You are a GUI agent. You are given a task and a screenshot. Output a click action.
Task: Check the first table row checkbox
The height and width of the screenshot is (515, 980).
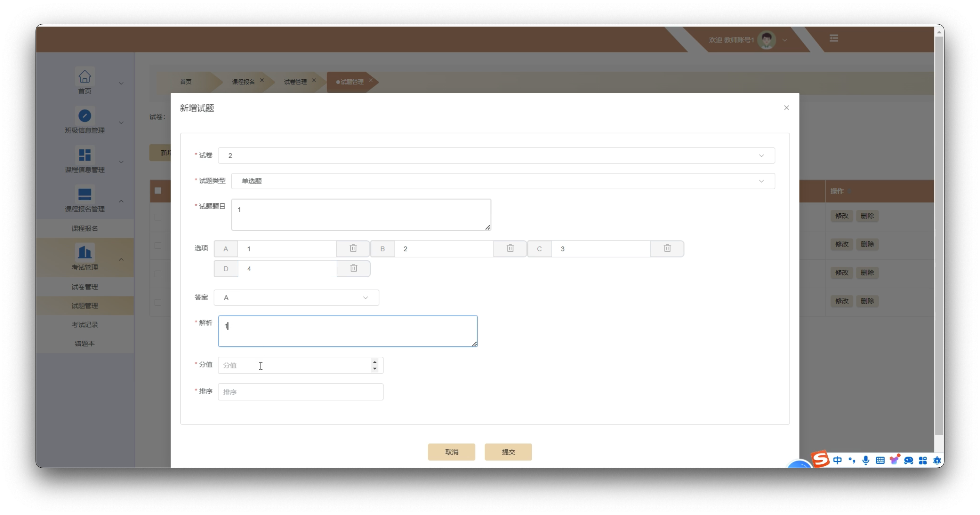(158, 217)
